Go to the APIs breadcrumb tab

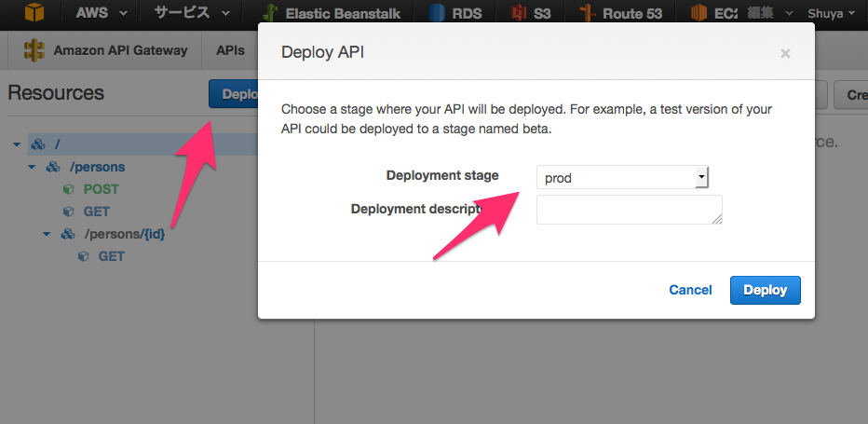230,50
